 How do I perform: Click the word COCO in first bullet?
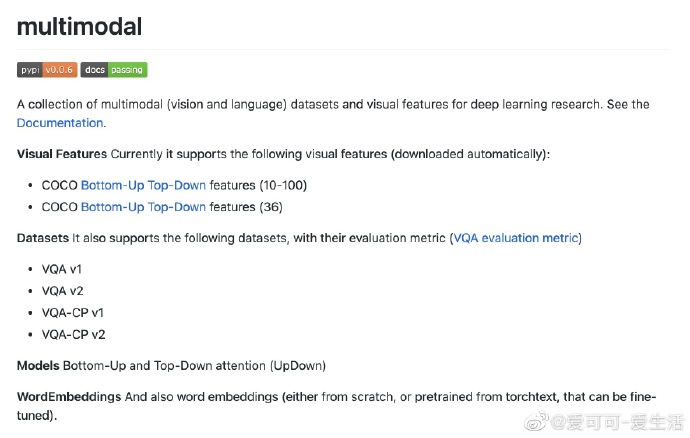(59, 185)
